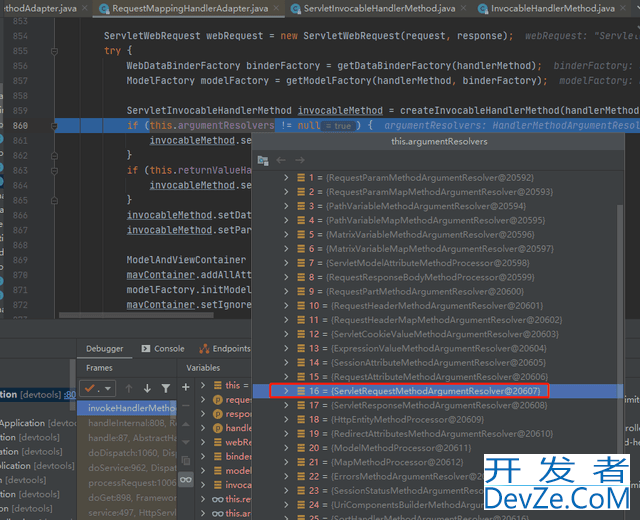Expand the webRe variable in Variables panel
640x520 pixels.
(x=203, y=442)
